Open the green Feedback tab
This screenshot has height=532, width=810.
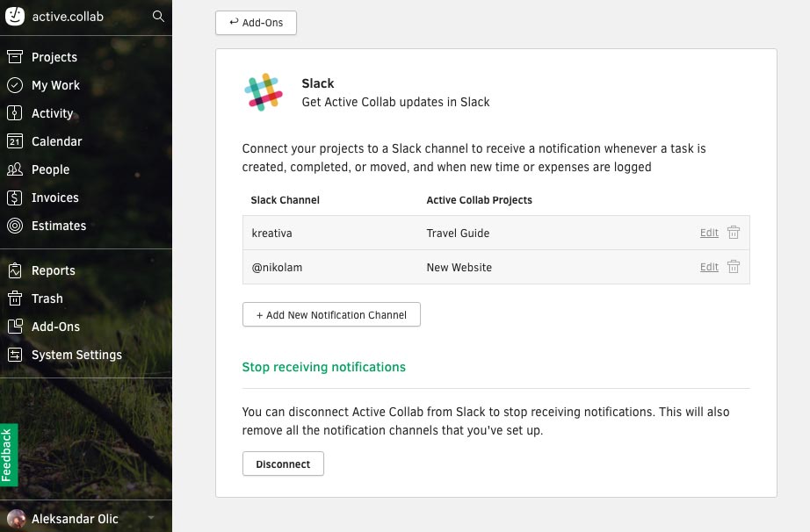[x=9, y=455]
